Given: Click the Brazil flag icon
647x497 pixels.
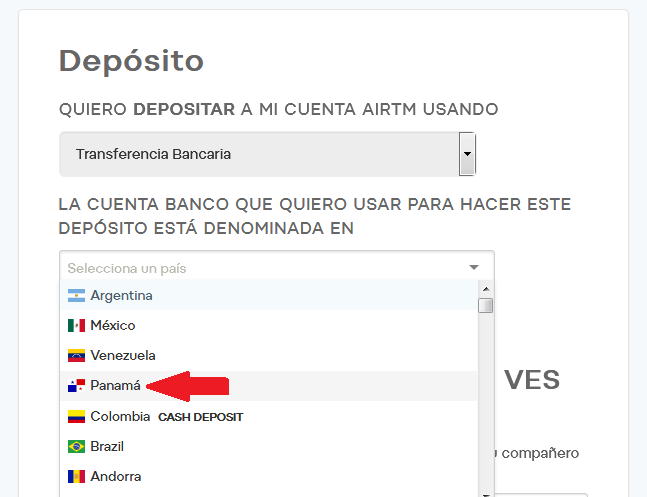Looking at the screenshot, I should (76, 446).
